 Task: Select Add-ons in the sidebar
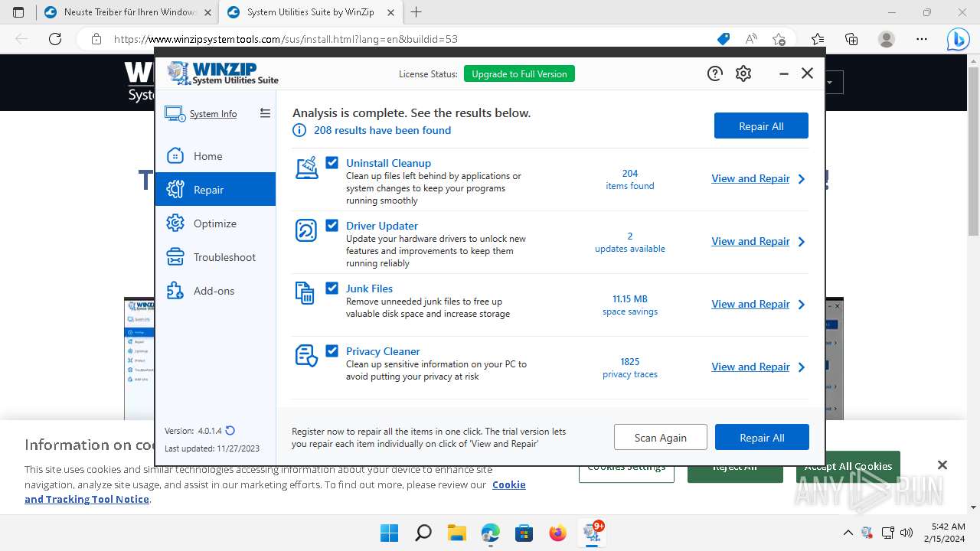[215, 291]
